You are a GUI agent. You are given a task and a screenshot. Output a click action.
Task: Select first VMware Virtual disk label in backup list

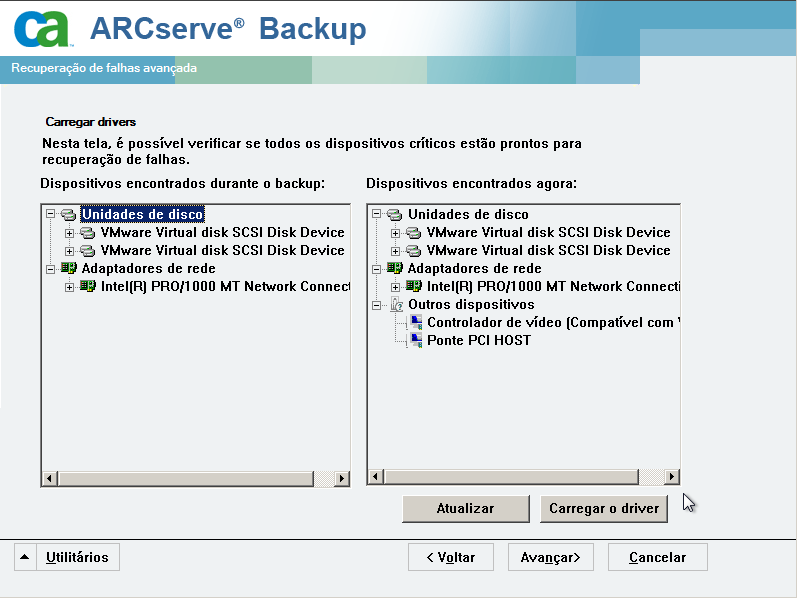[223, 232]
